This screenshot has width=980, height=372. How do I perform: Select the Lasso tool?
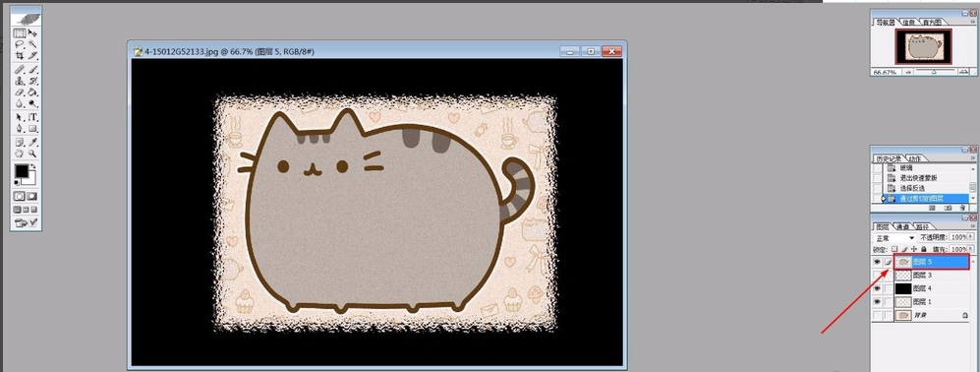point(20,44)
